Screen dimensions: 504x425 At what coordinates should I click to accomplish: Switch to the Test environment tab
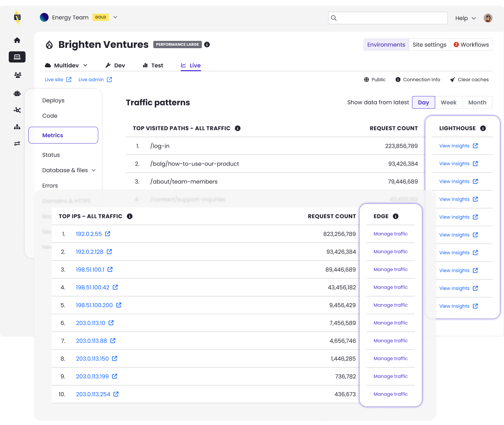(153, 65)
